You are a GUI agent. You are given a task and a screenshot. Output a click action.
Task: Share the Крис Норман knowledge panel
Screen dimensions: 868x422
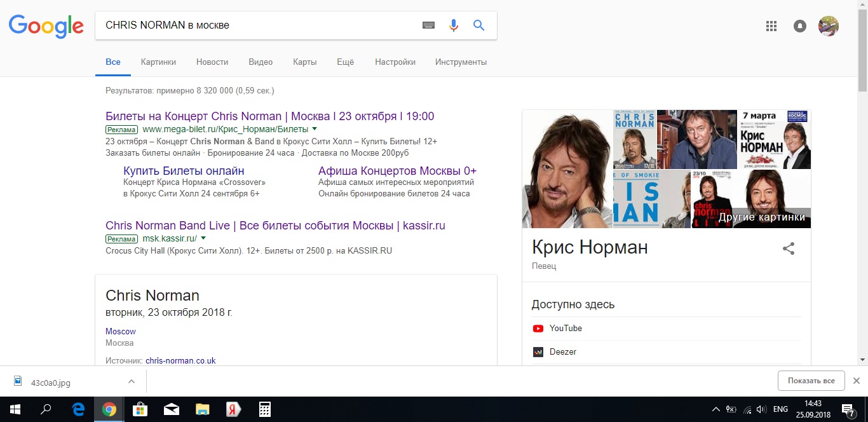click(789, 248)
